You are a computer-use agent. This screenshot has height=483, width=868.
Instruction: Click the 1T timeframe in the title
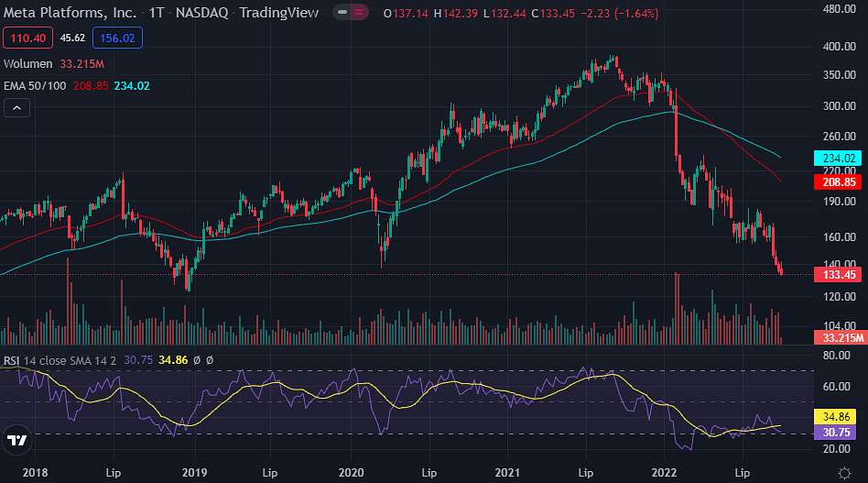click(x=156, y=13)
